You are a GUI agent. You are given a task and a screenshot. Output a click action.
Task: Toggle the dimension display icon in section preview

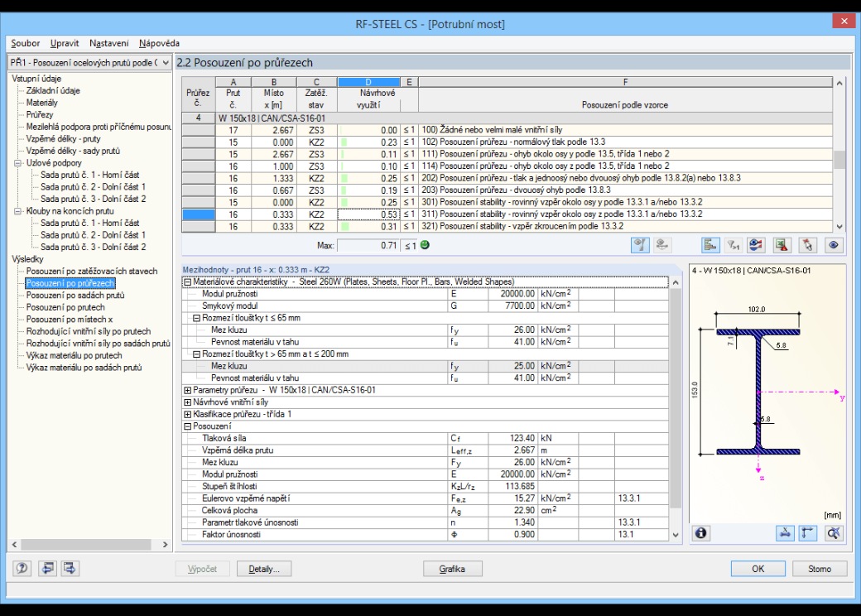(x=785, y=533)
